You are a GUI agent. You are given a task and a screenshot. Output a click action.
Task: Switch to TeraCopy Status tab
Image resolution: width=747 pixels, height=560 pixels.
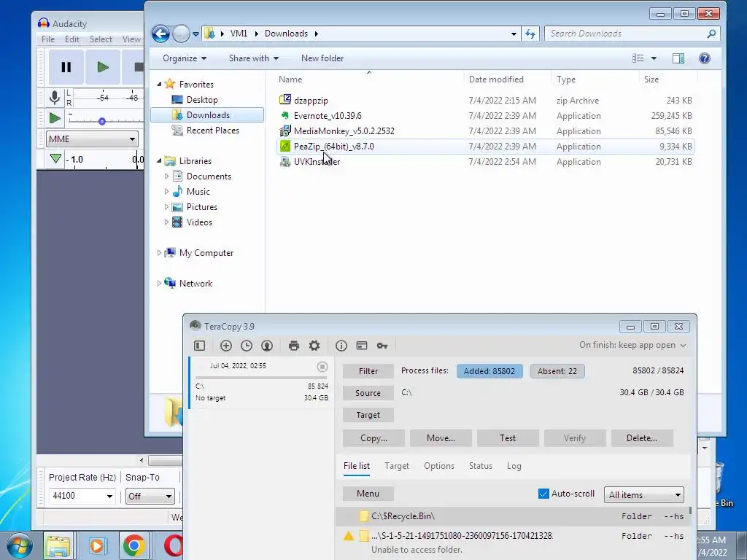coord(481,466)
